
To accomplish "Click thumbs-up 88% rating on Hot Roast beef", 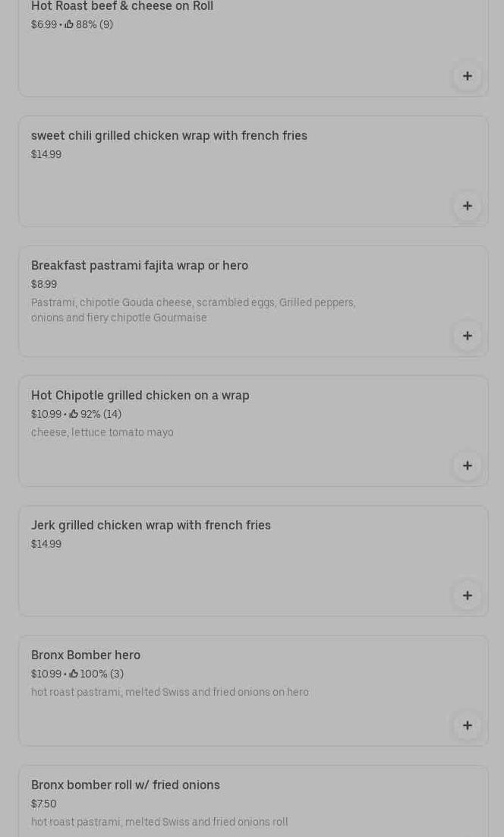I will (69, 24).
